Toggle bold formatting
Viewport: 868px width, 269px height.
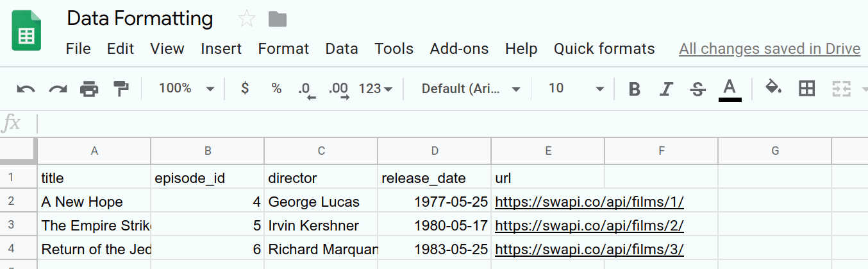pyautogui.click(x=635, y=89)
